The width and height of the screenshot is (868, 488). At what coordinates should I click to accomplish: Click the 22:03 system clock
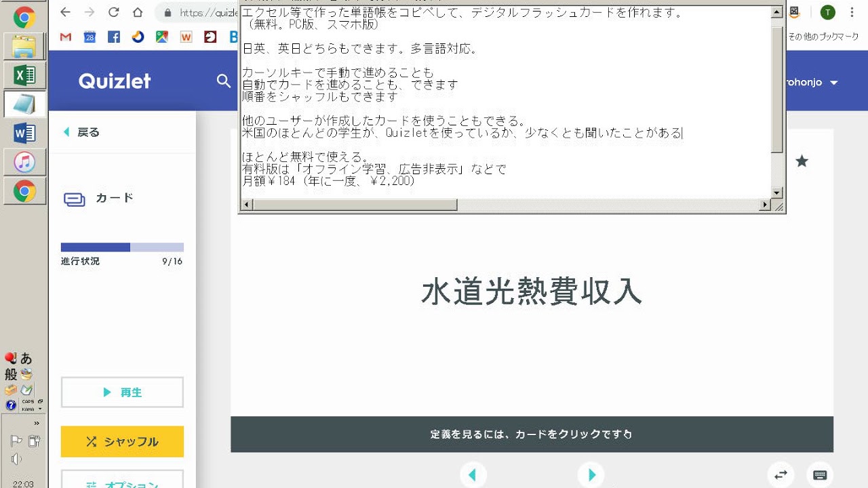point(24,483)
